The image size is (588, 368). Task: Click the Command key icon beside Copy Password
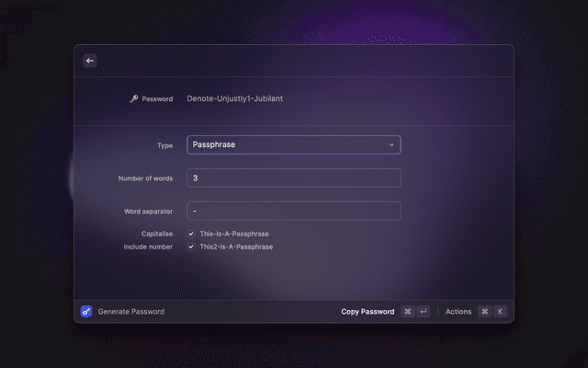(x=408, y=312)
